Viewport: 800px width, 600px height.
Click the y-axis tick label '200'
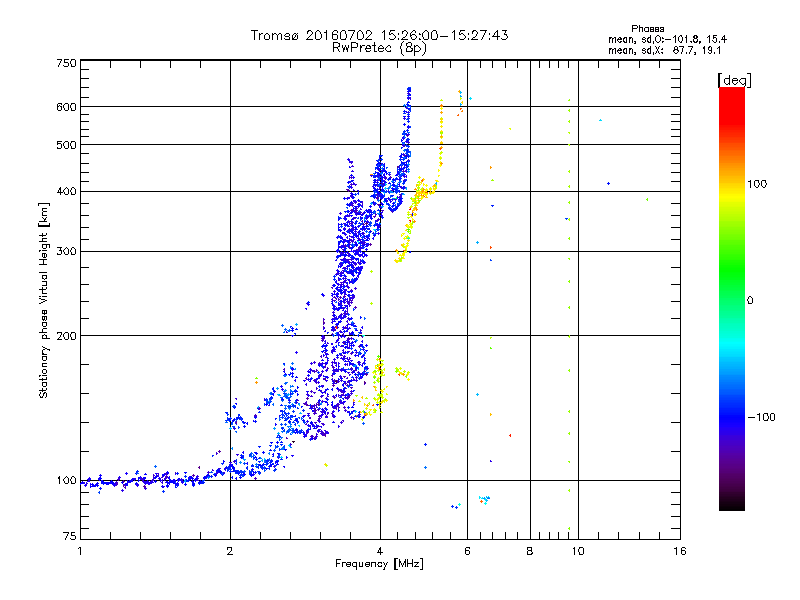coord(66,336)
